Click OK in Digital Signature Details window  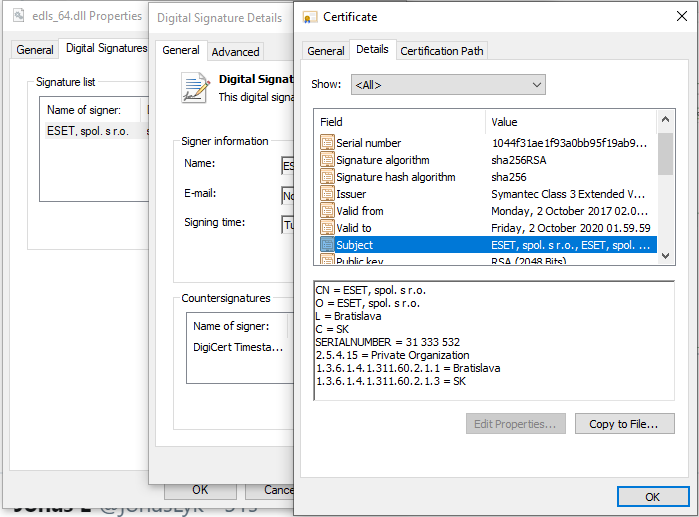pos(200,490)
